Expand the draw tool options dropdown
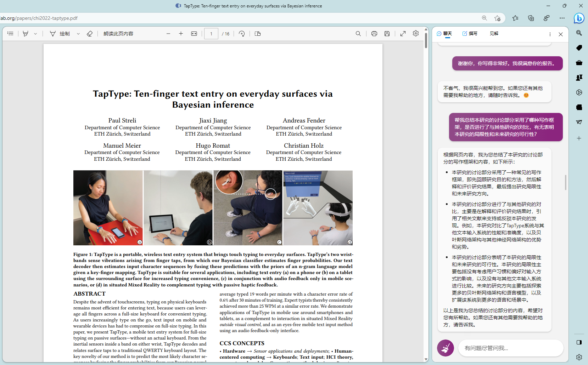 [78, 34]
